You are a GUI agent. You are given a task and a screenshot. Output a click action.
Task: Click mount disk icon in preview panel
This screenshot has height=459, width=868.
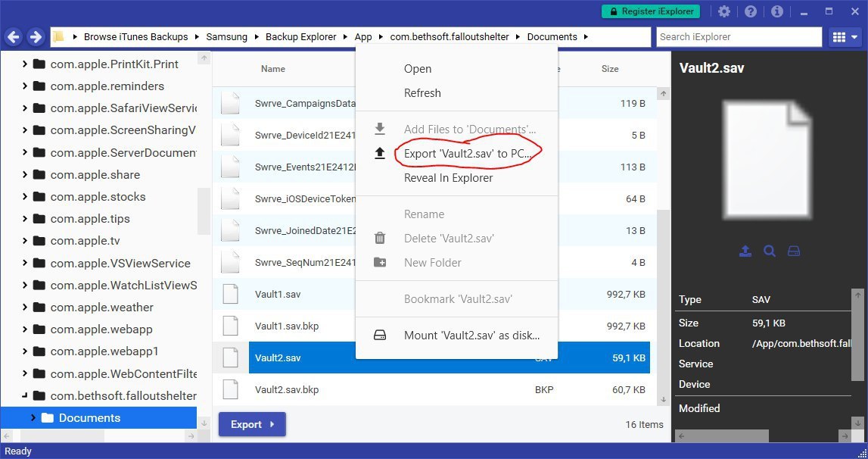tap(794, 251)
